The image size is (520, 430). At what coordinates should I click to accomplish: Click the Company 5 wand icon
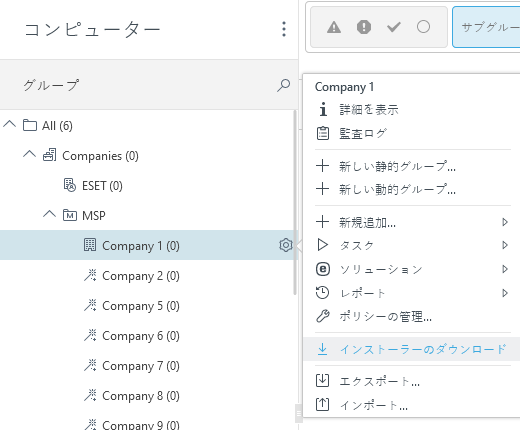(90, 305)
